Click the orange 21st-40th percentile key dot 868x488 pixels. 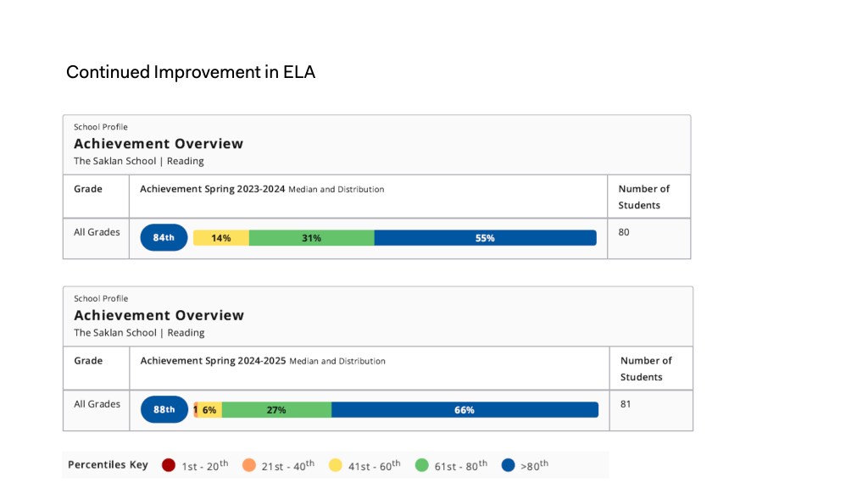point(249,465)
